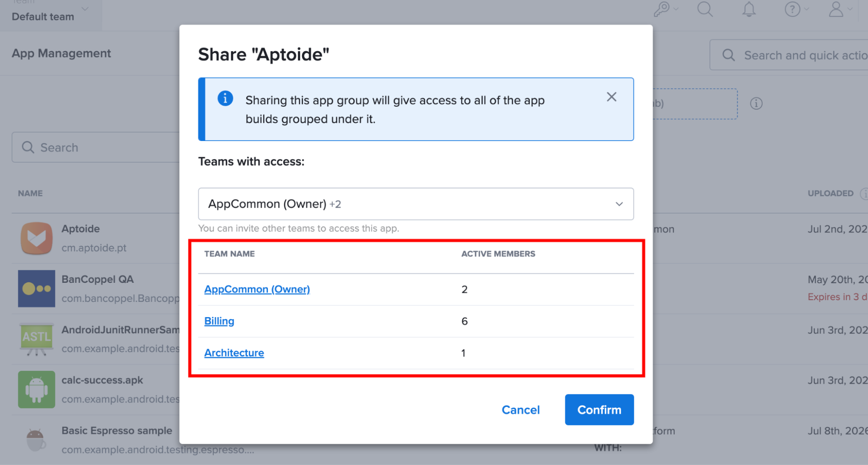The image size is (868, 465).
Task: Click the calc-success.apk app name
Action: [x=102, y=380]
